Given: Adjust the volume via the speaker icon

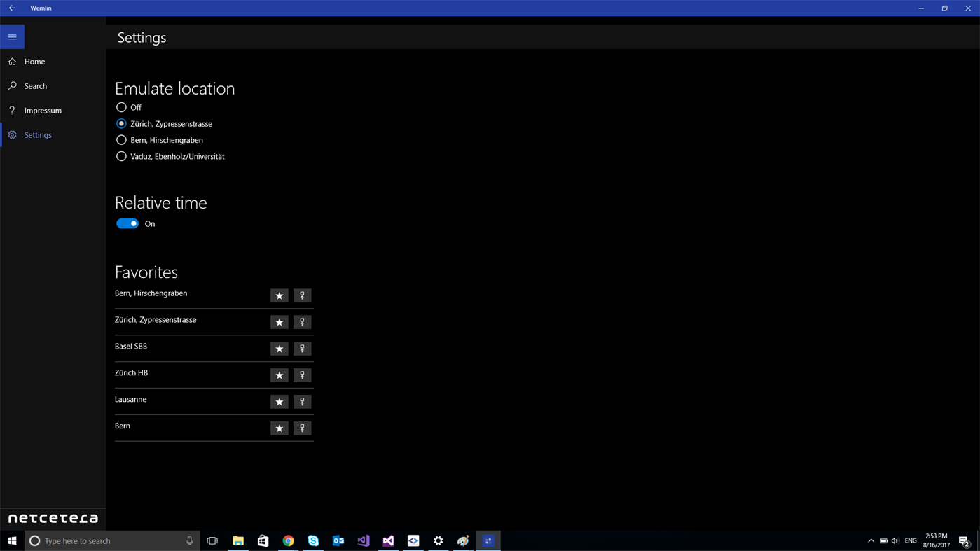Looking at the screenshot, I should 895,540.
